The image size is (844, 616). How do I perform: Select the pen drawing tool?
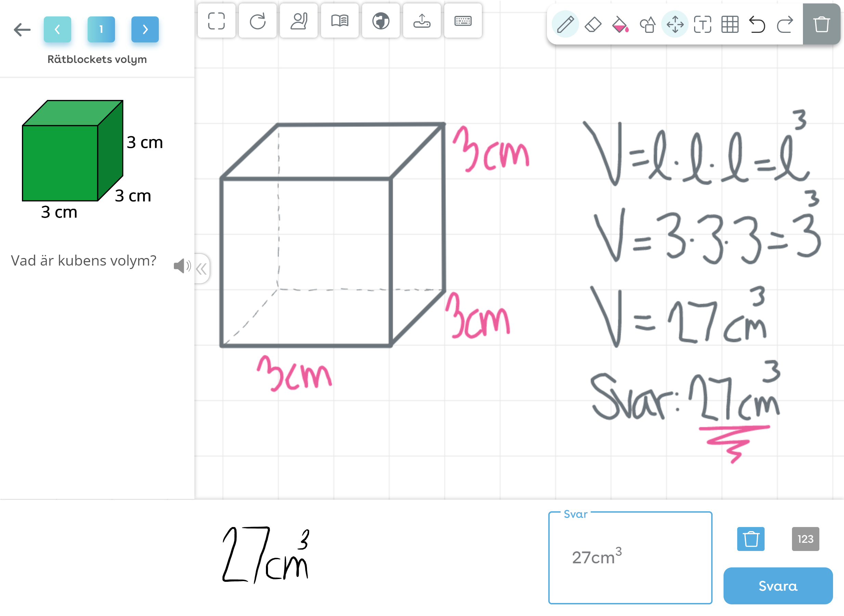[565, 24]
